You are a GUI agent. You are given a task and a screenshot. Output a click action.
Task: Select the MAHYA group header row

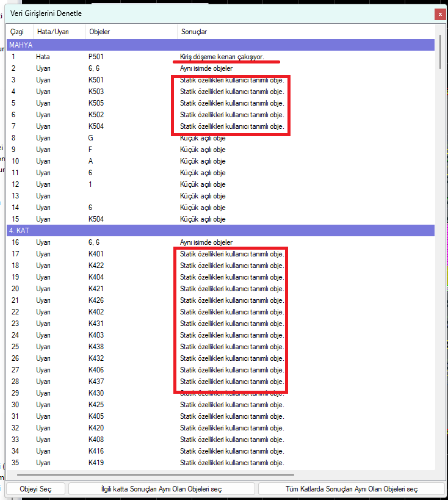221,45
